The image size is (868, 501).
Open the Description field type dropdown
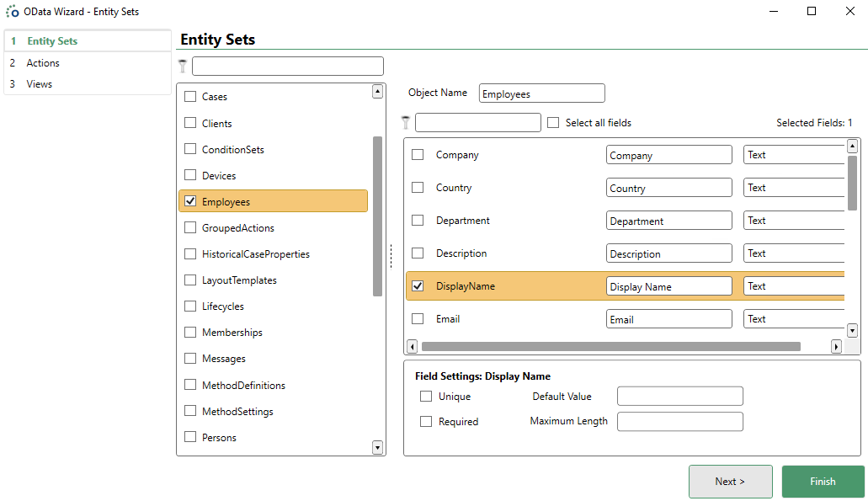coord(794,253)
